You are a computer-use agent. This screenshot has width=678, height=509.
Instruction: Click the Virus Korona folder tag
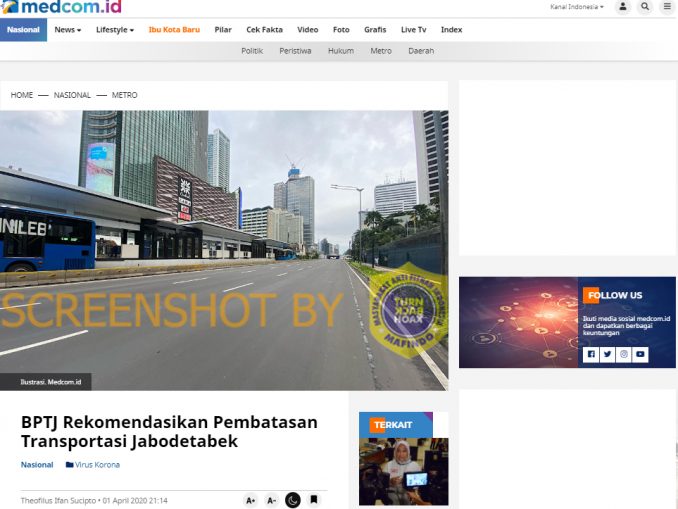tap(93, 465)
